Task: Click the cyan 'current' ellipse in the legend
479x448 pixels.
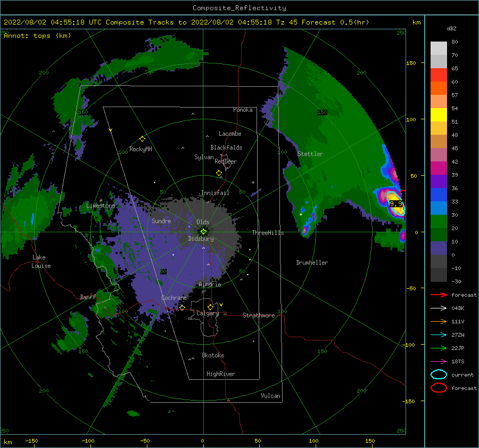Action: point(439,374)
